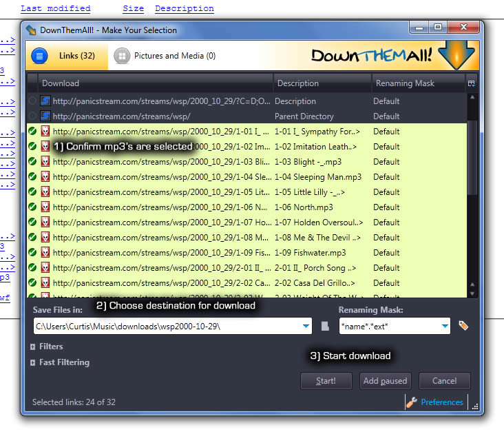
Task: Click the renaming mask tag icon
Action: point(463,326)
